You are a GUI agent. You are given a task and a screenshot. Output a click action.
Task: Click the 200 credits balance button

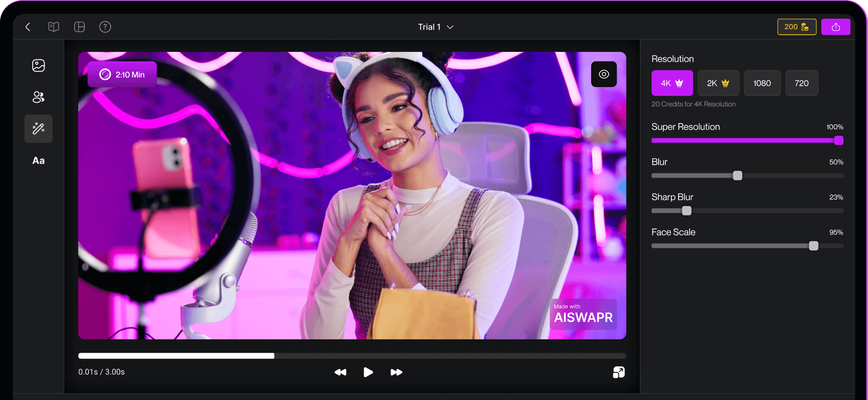796,27
